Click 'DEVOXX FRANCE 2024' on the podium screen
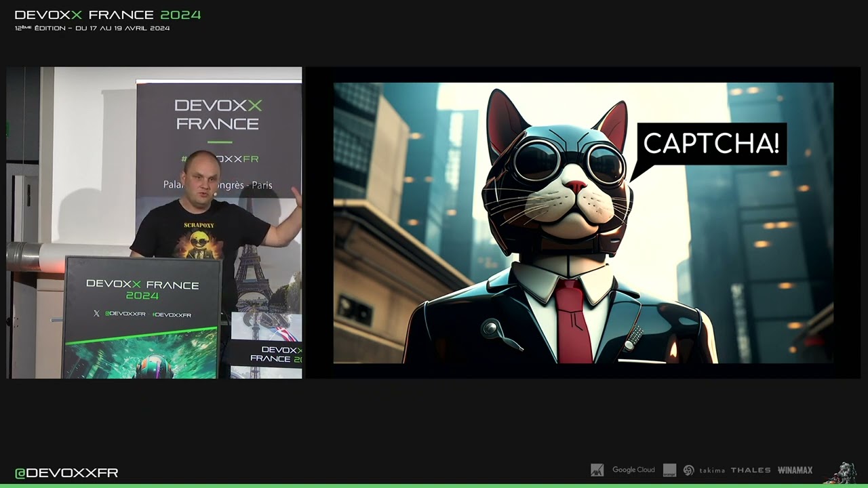The image size is (868, 488). pyautogui.click(x=142, y=289)
